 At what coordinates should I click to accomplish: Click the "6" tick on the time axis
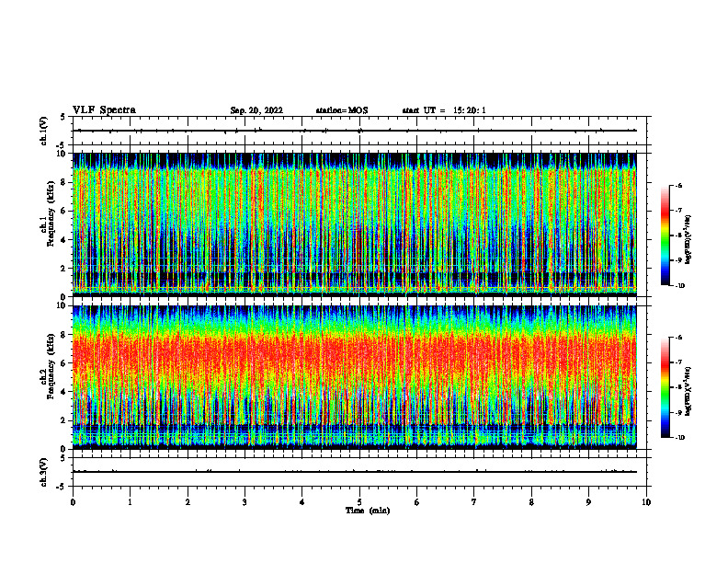[417, 502]
